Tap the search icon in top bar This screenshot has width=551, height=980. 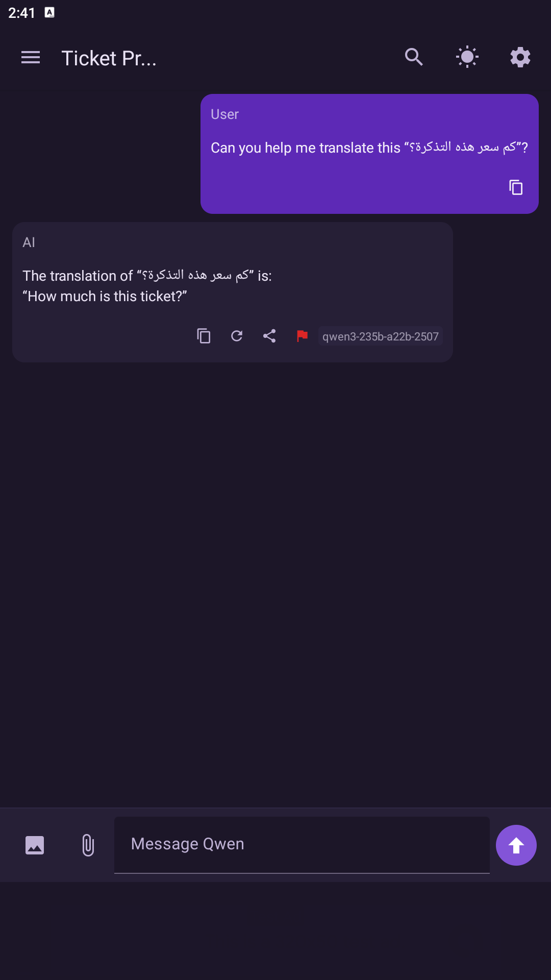coord(414,57)
